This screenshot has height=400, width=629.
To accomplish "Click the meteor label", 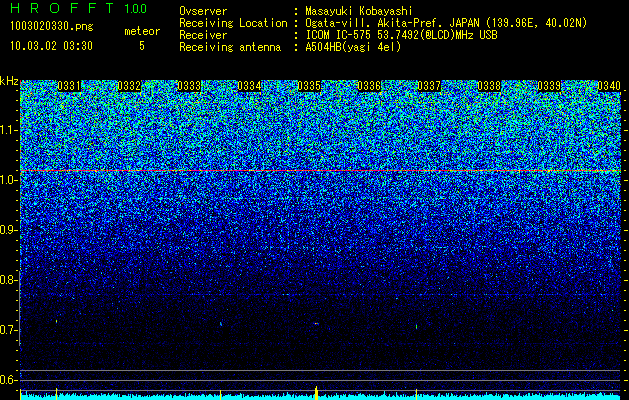I will coord(142,31).
